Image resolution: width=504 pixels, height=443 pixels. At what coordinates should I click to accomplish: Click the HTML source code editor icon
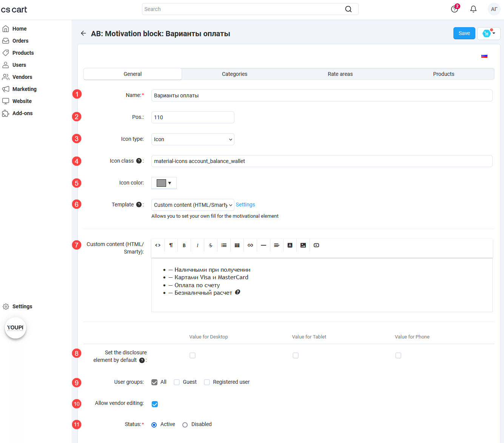point(158,245)
